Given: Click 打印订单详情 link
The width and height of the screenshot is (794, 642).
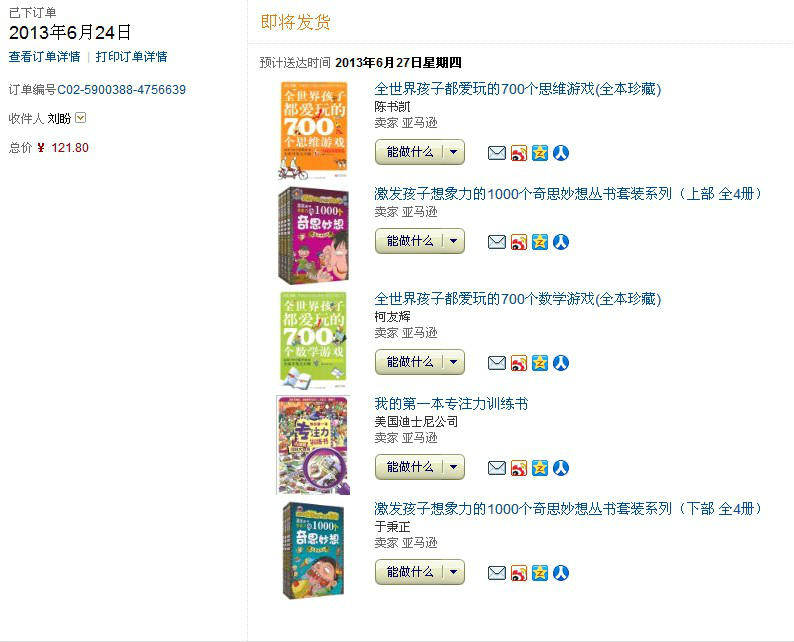Looking at the screenshot, I should pyautogui.click(x=131, y=57).
